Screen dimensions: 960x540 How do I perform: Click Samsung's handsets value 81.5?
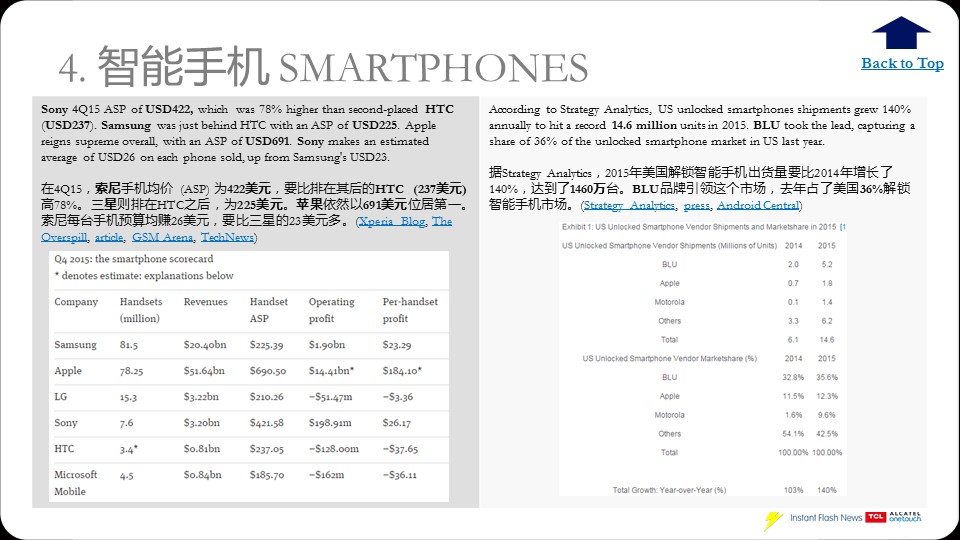[129, 345]
